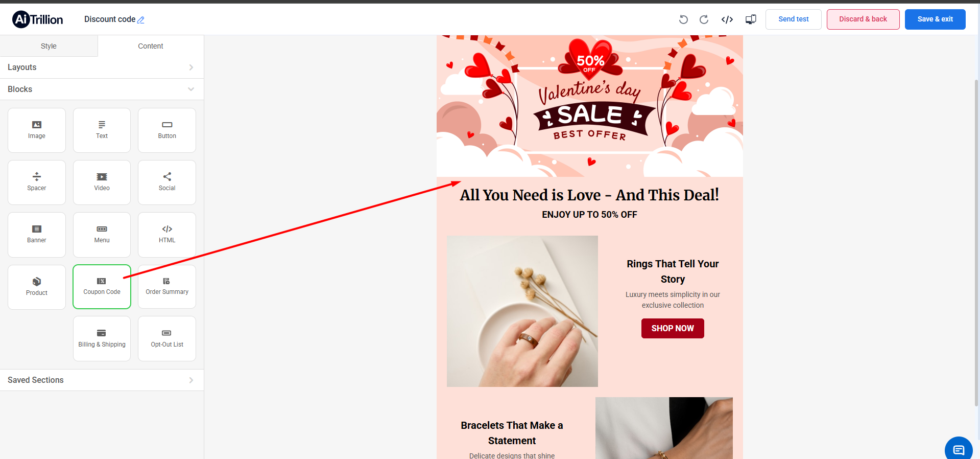The height and width of the screenshot is (459, 980).
Task: Choose the Video block
Action: [x=102, y=182]
